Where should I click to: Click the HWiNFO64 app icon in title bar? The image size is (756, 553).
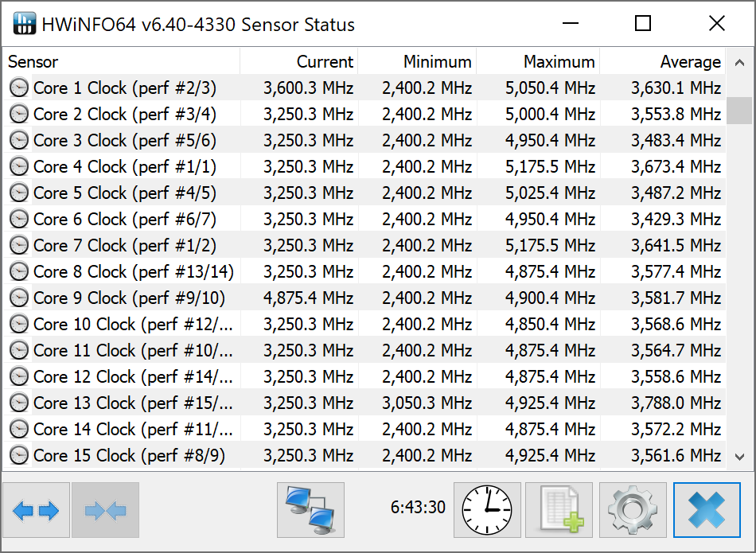pyautogui.click(x=24, y=23)
